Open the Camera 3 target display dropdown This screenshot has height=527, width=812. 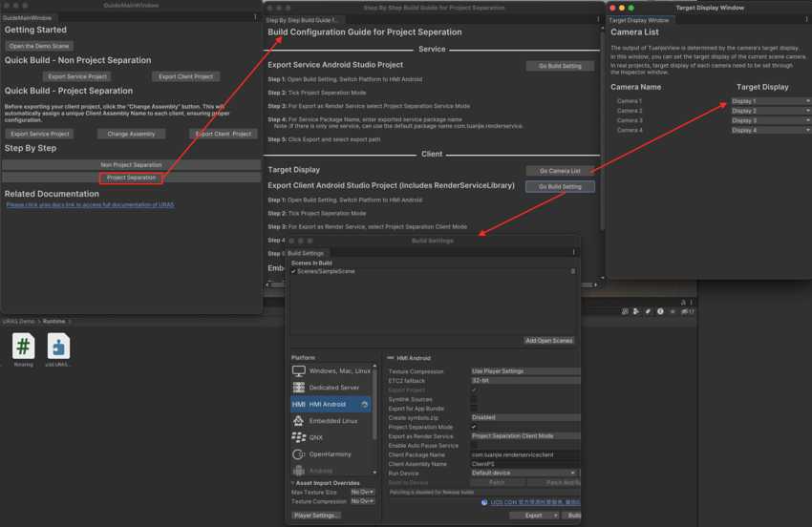click(x=771, y=120)
